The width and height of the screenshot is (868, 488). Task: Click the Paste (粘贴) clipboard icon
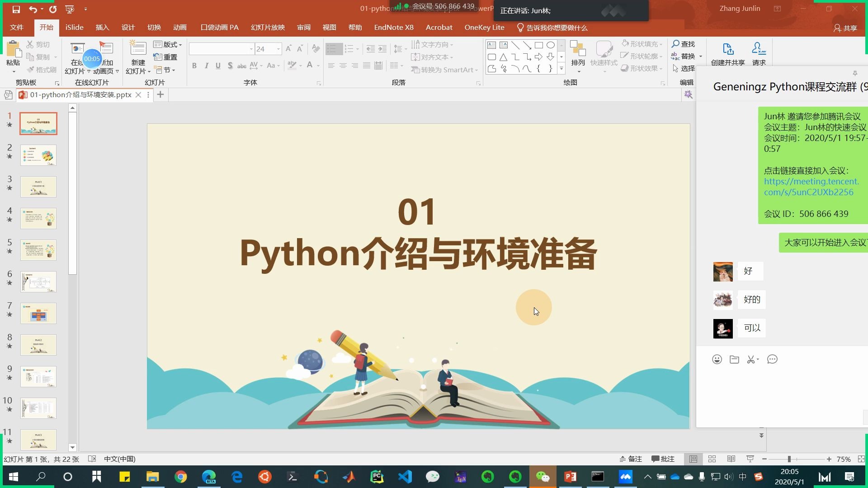(13, 49)
